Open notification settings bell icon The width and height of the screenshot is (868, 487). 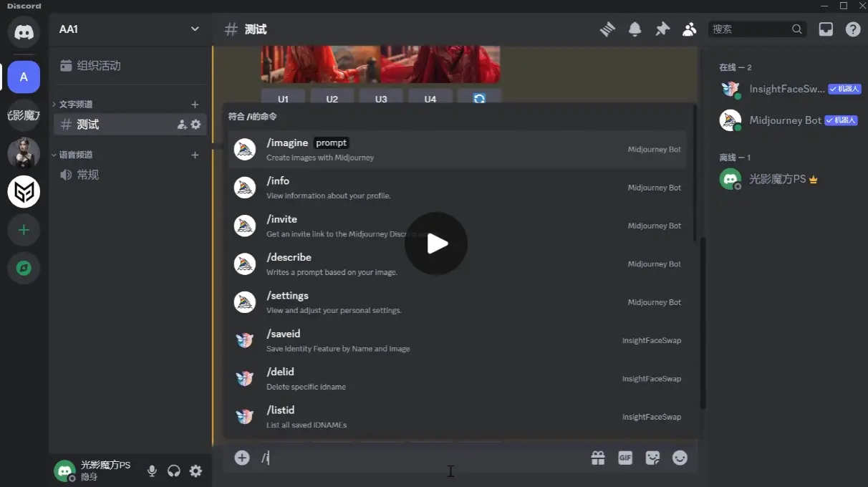pyautogui.click(x=635, y=29)
